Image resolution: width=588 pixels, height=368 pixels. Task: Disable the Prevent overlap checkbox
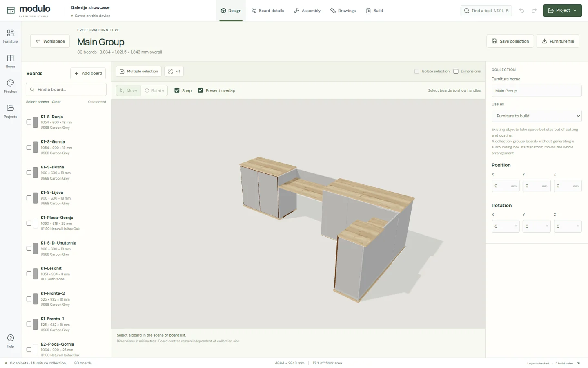[200, 90]
